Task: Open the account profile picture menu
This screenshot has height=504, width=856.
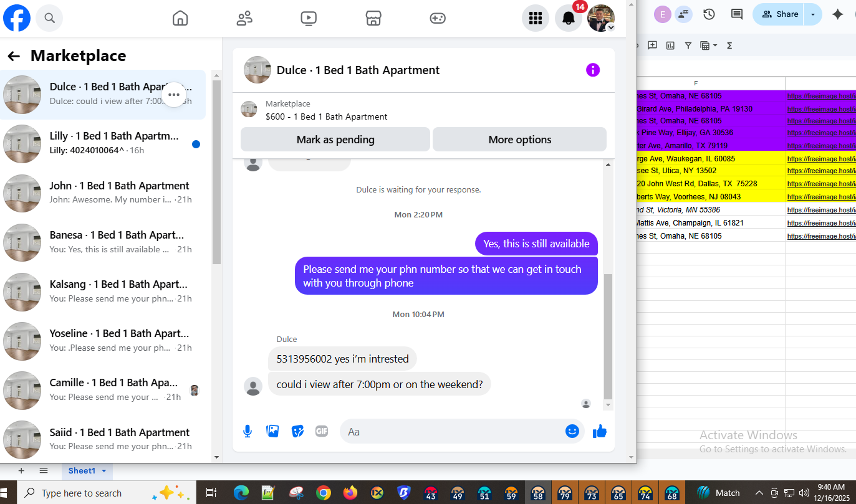Action: coord(601,18)
